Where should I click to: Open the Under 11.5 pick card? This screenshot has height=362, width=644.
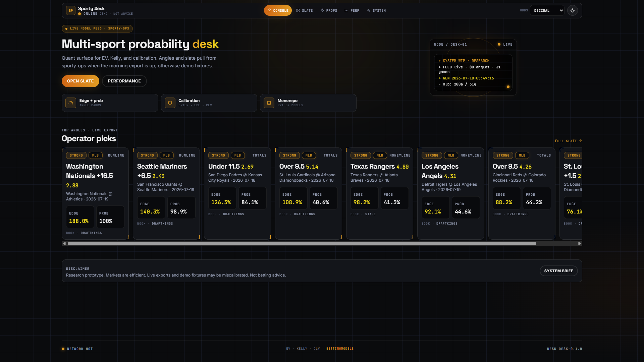coord(237,193)
